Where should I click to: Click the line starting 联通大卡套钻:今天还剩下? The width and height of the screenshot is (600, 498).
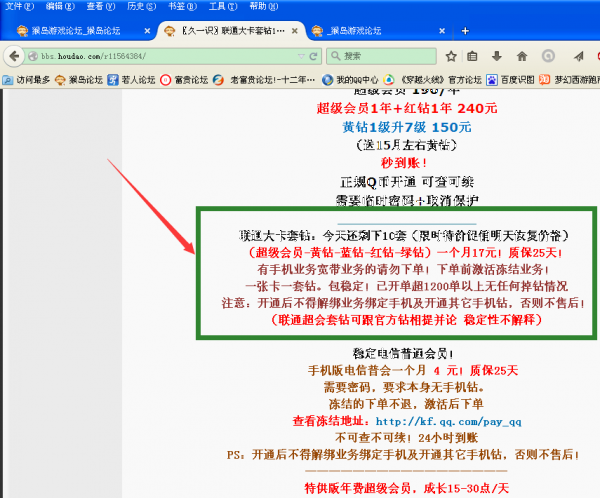404,235
